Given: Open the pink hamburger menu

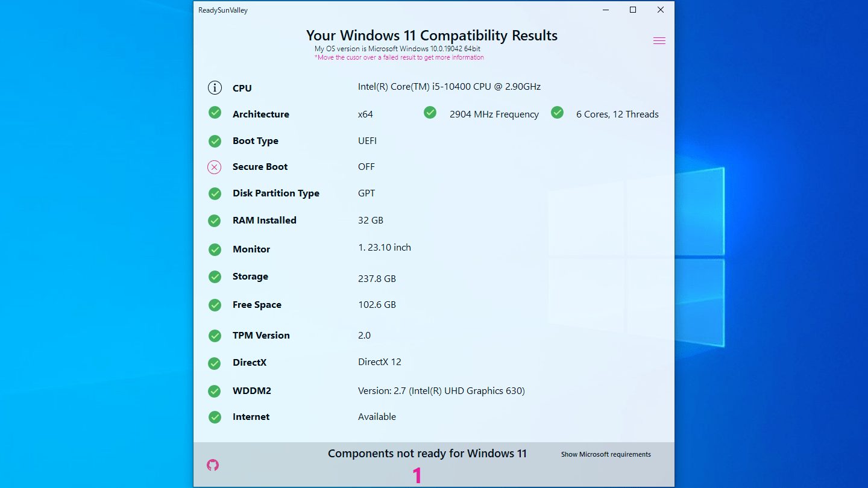Looking at the screenshot, I should 659,41.
